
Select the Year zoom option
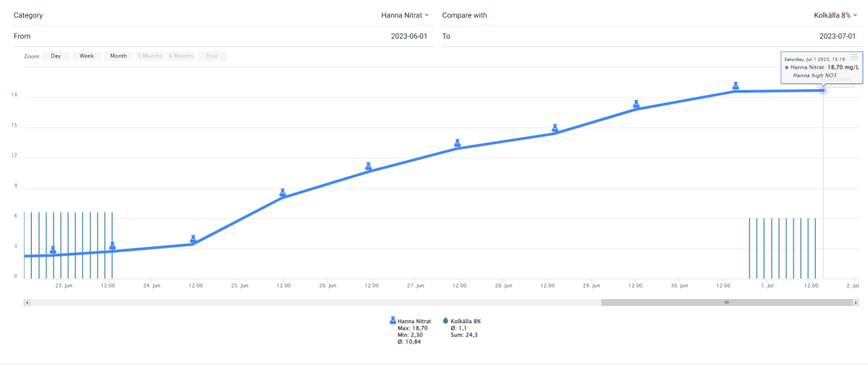(x=212, y=56)
